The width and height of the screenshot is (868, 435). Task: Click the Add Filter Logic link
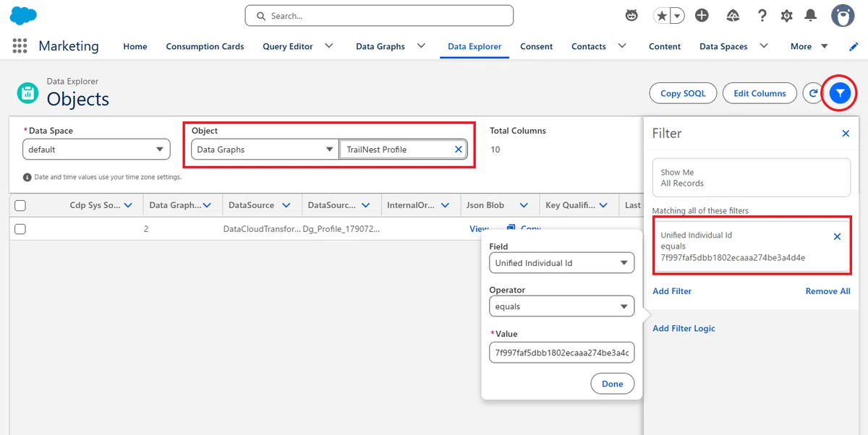coord(684,328)
